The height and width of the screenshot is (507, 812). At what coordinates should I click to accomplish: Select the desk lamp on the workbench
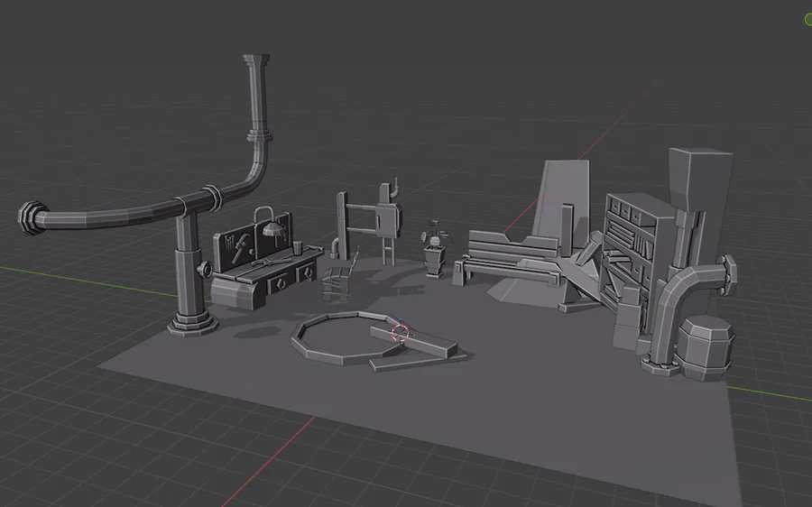coord(271,222)
